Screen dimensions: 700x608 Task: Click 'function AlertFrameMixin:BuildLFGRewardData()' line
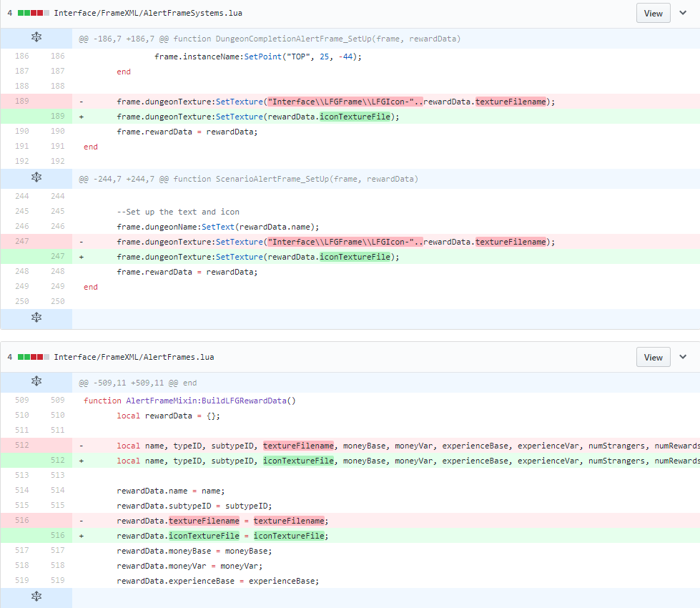189,401
